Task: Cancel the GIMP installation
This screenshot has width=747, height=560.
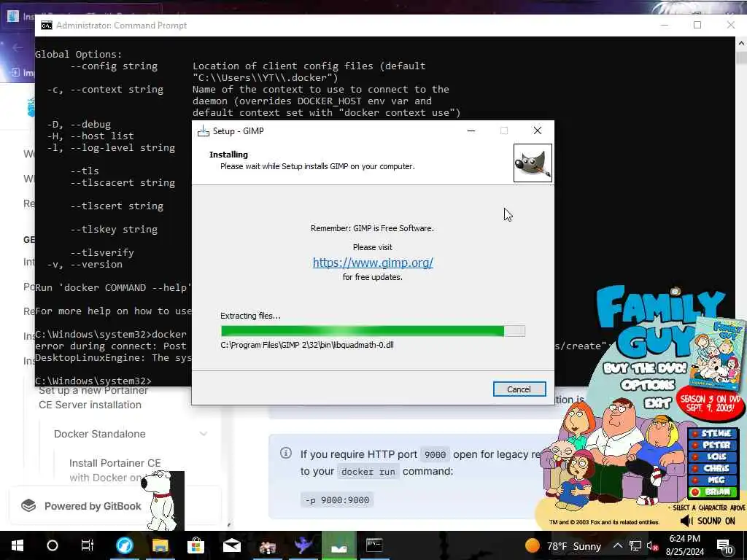Action: point(519,389)
